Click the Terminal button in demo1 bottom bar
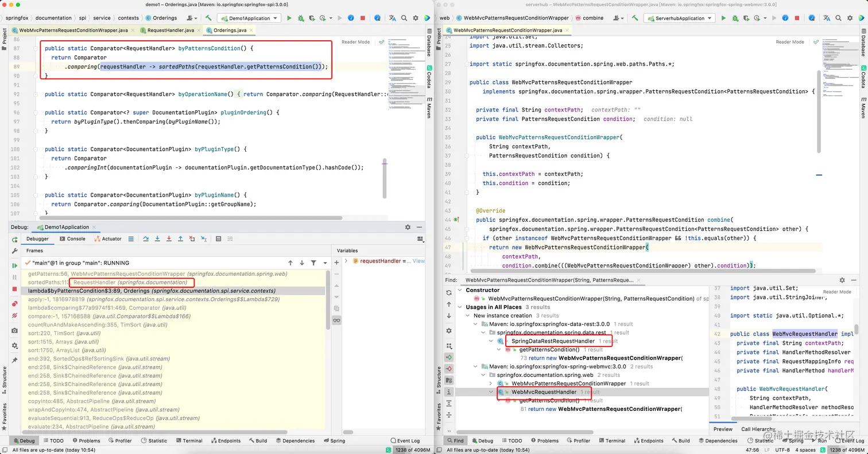 pos(189,441)
